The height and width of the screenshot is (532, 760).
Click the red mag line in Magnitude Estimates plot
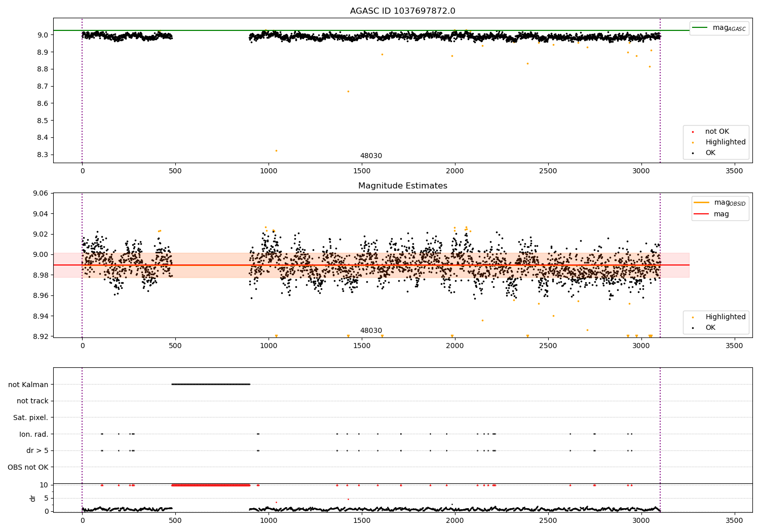(x=371, y=265)
